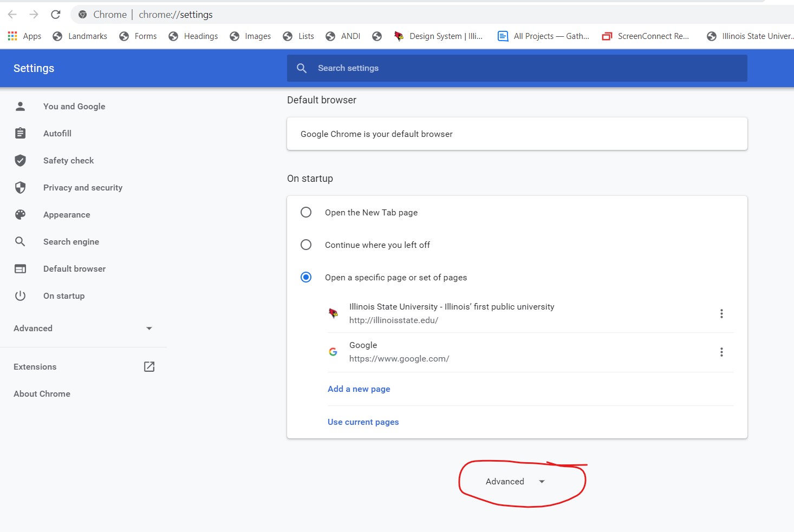Image resolution: width=794 pixels, height=532 pixels.
Task: Open the Forms bookmark
Action: pos(138,36)
